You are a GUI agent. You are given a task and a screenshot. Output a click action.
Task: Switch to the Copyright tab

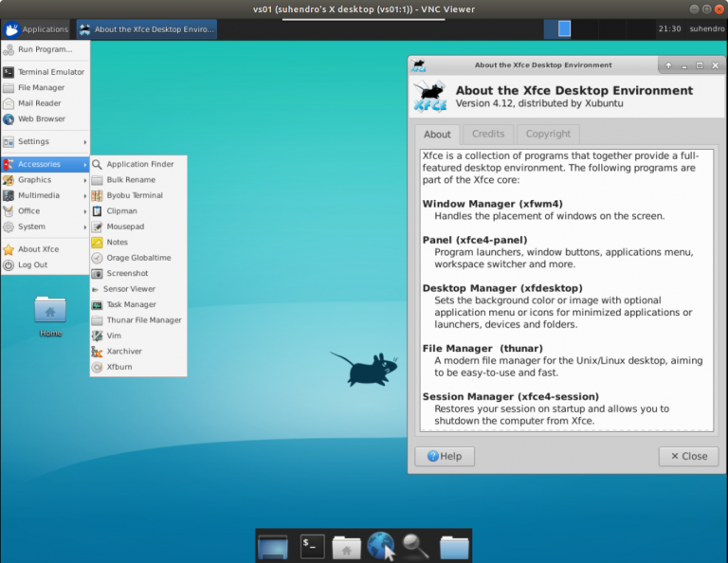548,135
